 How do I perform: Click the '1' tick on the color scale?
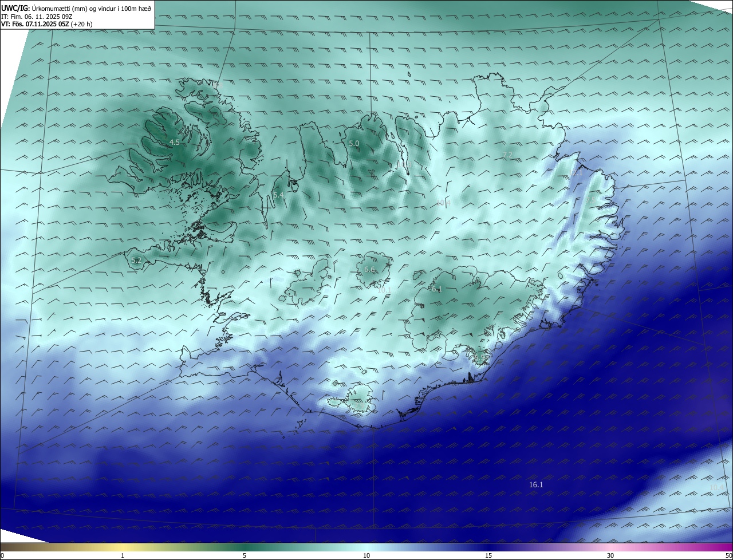(x=123, y=555)
